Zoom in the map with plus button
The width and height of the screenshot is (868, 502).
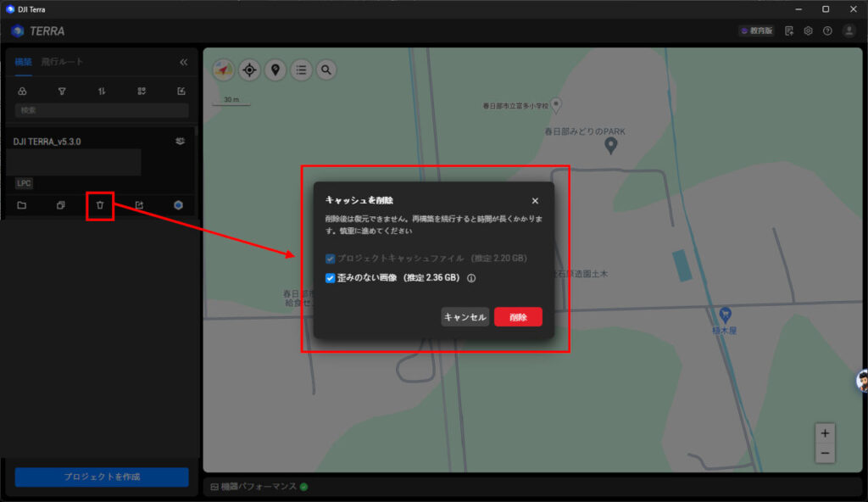[x=825, y=433]
